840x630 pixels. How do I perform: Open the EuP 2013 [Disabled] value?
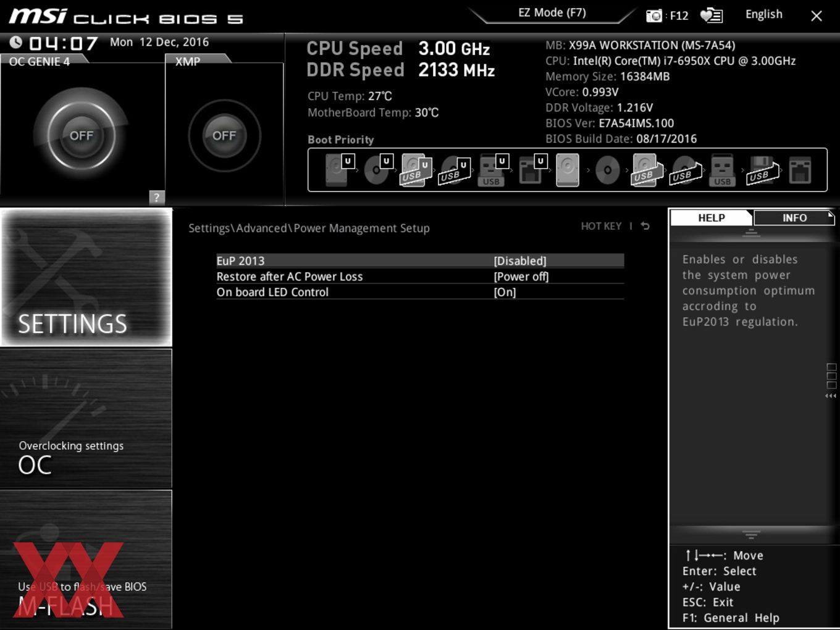pos(520,261)
